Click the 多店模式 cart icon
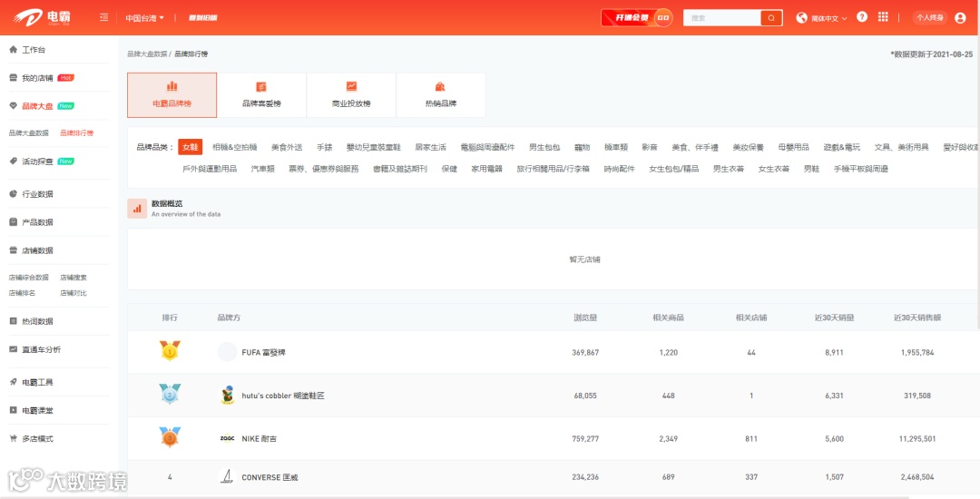 pyautogui.click(x=13, y=438)
